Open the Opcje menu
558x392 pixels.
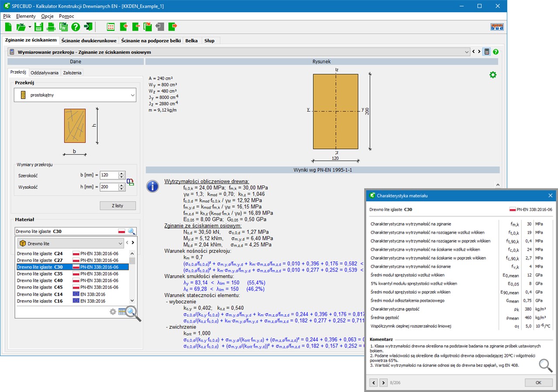click(x=47, y=16)
